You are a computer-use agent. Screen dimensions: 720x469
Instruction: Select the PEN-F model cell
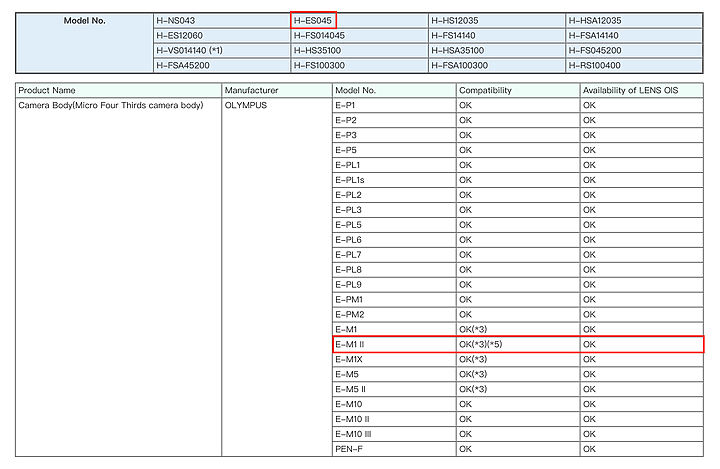click(394, 449)
